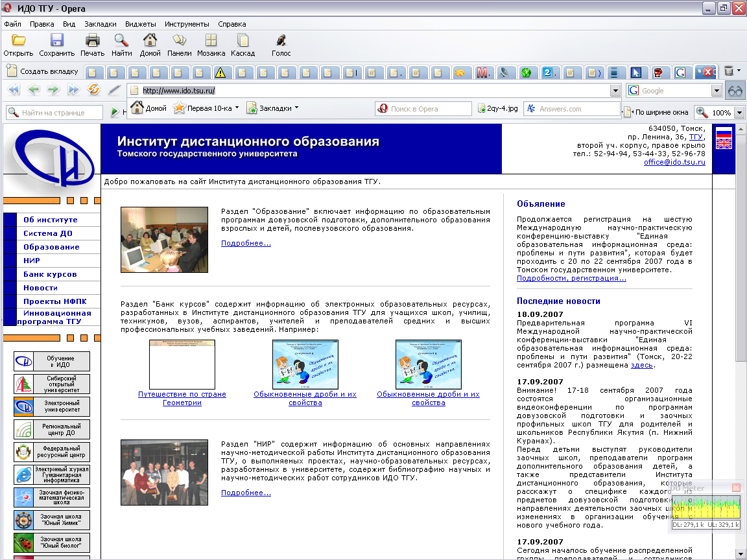Screen dimensions: 747x560
Task: Expand the Google search engine dropdown
Action: [717, 91]
